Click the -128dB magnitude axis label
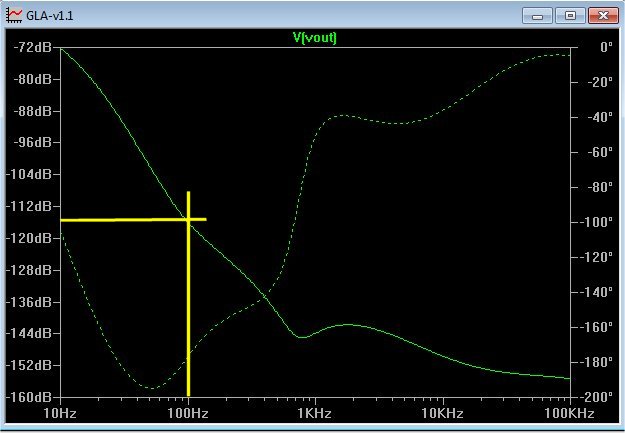Screen dimensions: 625x433 [x=29, y=270]
